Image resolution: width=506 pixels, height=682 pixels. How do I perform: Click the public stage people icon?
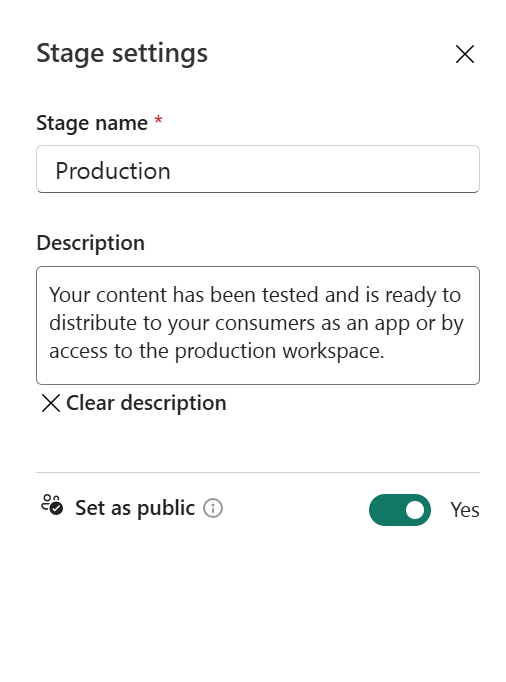(x=52, y=505)
